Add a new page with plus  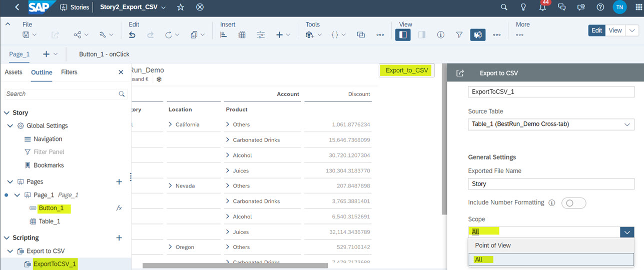(46, 54)
